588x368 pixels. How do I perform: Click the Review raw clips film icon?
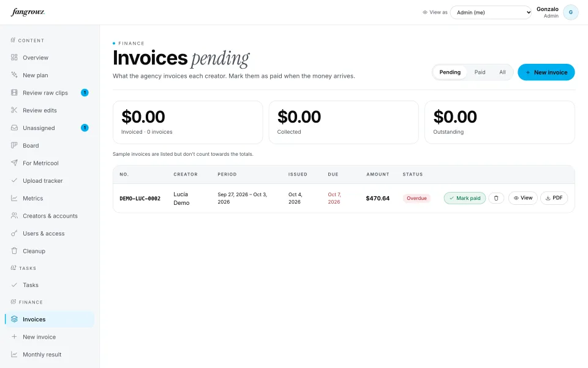(14, 93)
